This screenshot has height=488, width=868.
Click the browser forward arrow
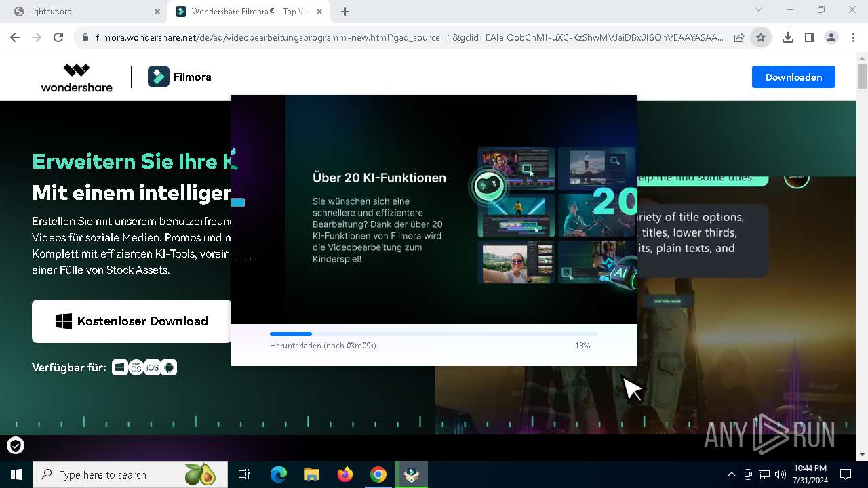37,37
